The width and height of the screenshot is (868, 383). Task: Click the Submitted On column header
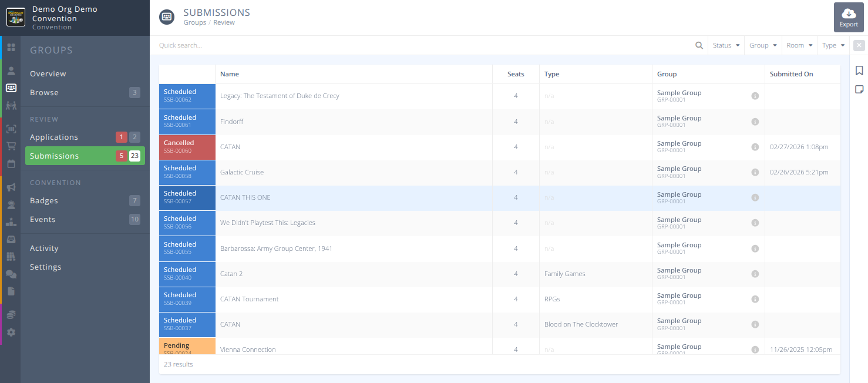802,74
